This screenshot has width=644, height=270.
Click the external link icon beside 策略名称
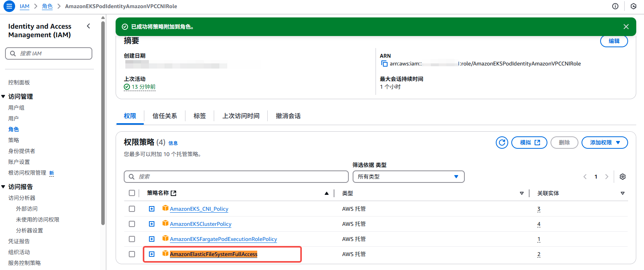(x=173, y=193)
